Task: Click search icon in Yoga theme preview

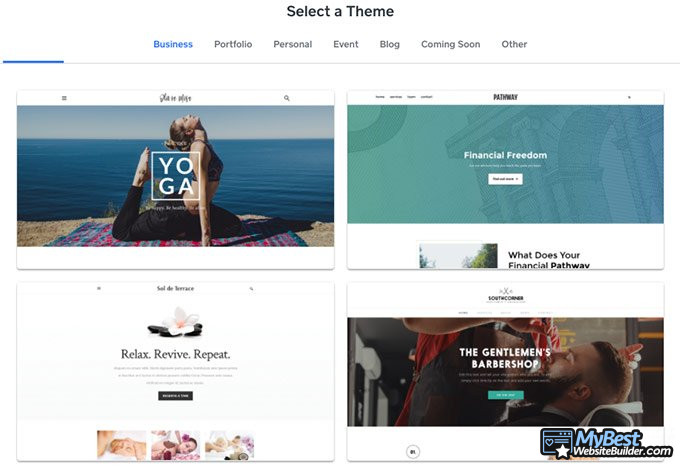Action: pyautogui.click(x=287, y=98)
